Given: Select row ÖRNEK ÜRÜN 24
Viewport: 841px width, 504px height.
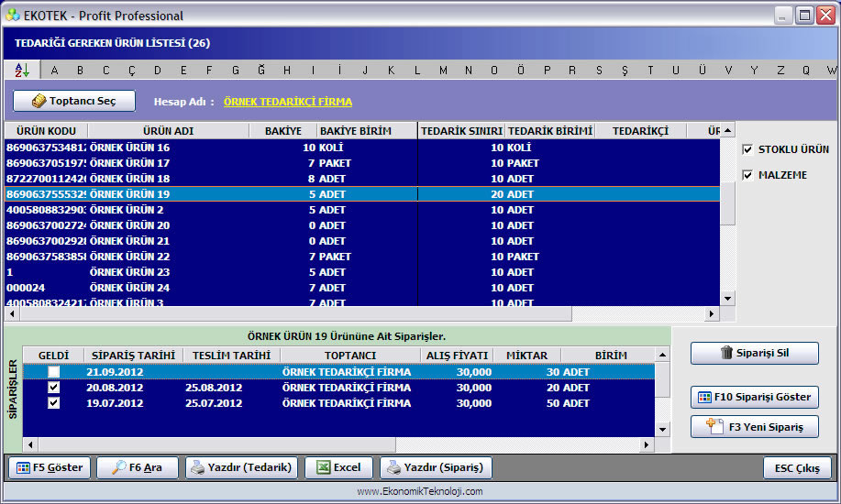Looking at the screenshot, I should 362,288.
